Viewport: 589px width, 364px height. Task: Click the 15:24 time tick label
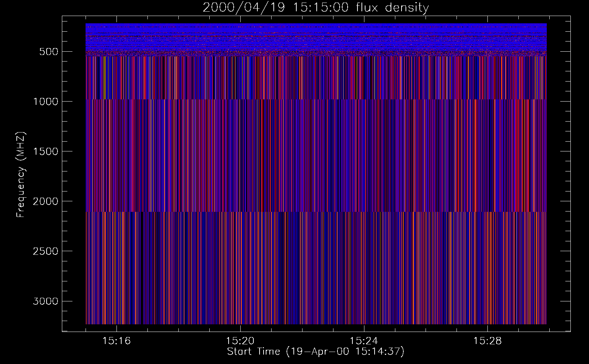coord(364,341)
